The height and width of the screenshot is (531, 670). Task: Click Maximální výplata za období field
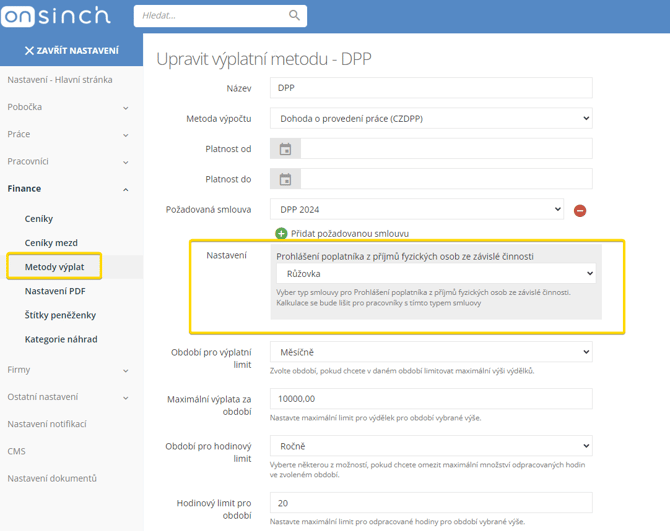click(x=431, y=399)
